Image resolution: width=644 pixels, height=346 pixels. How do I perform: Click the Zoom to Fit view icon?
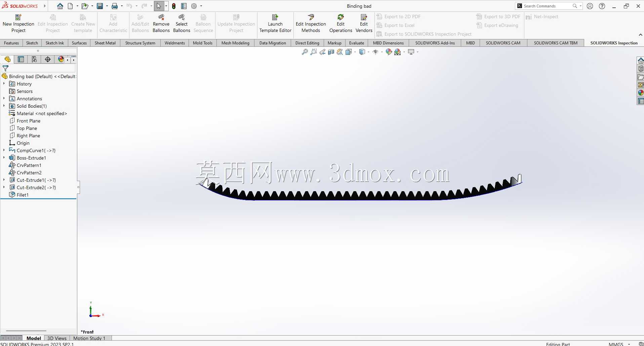tap(305, 52)
